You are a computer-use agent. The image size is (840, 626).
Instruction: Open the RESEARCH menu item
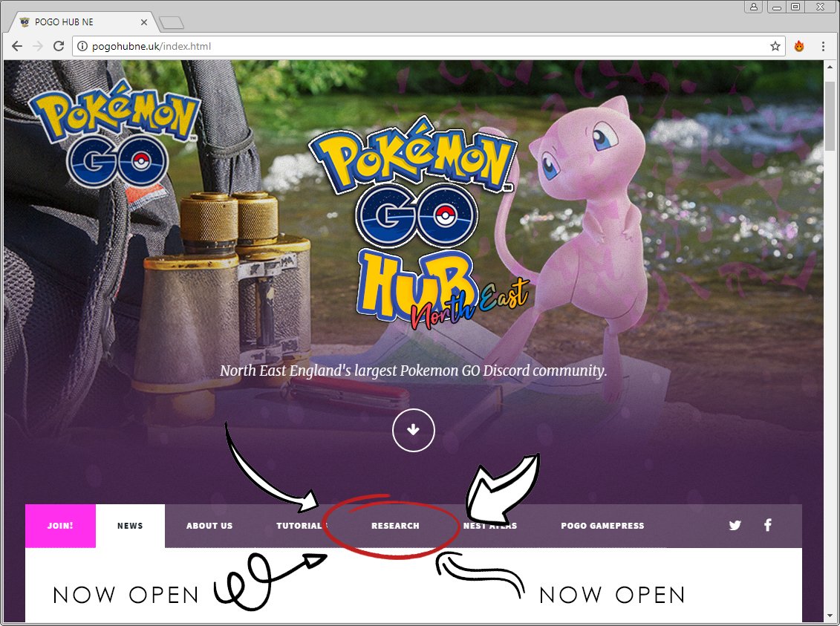[x=395, y=526]
